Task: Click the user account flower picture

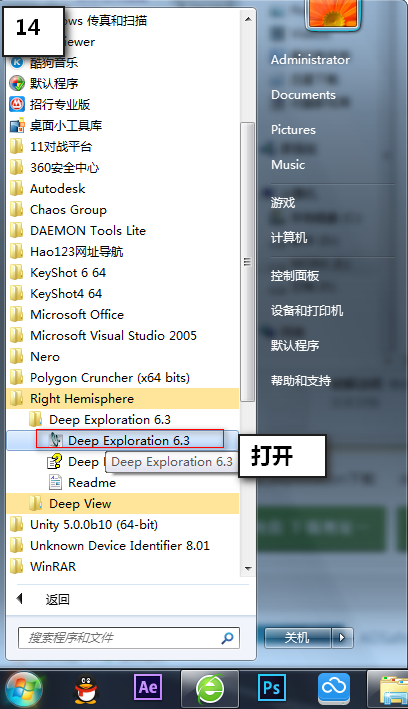Action: point(333,14)
